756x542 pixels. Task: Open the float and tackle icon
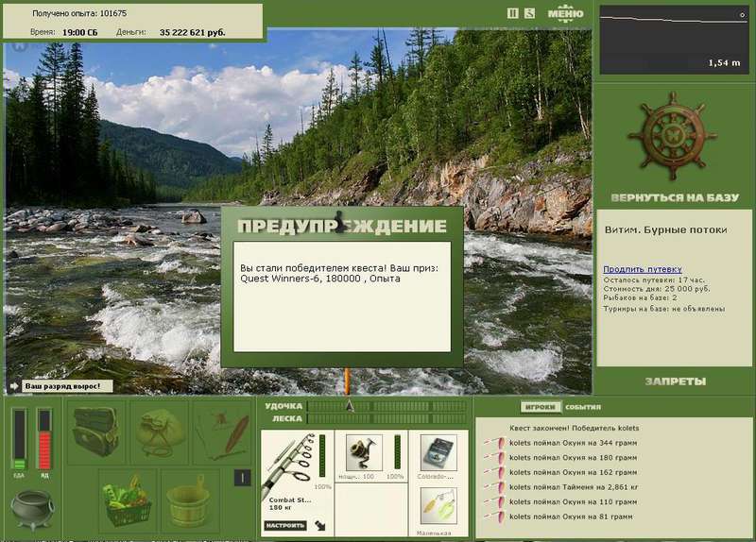click(x=222, y=432)
